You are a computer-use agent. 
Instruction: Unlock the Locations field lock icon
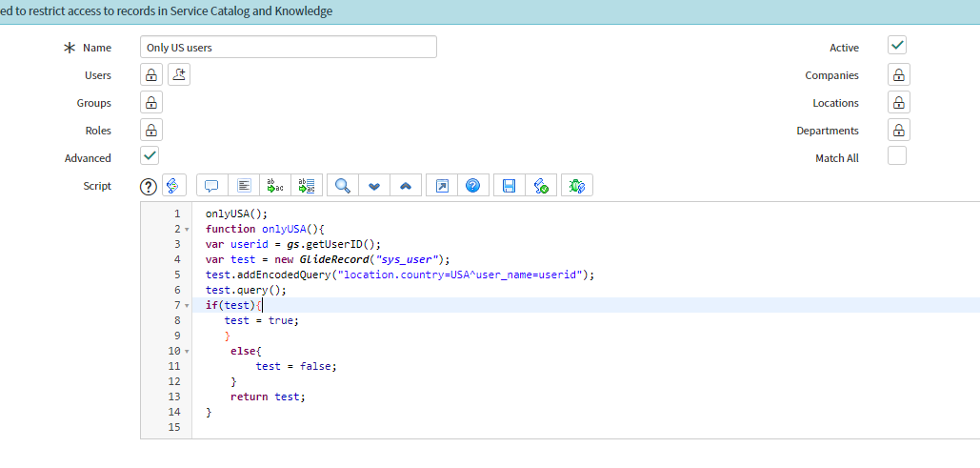point(899,103)
